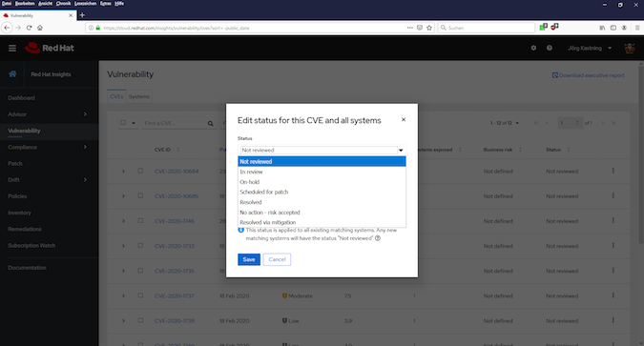Open a new browser tab
Screen dimensions: 644x346
[82, 15]
